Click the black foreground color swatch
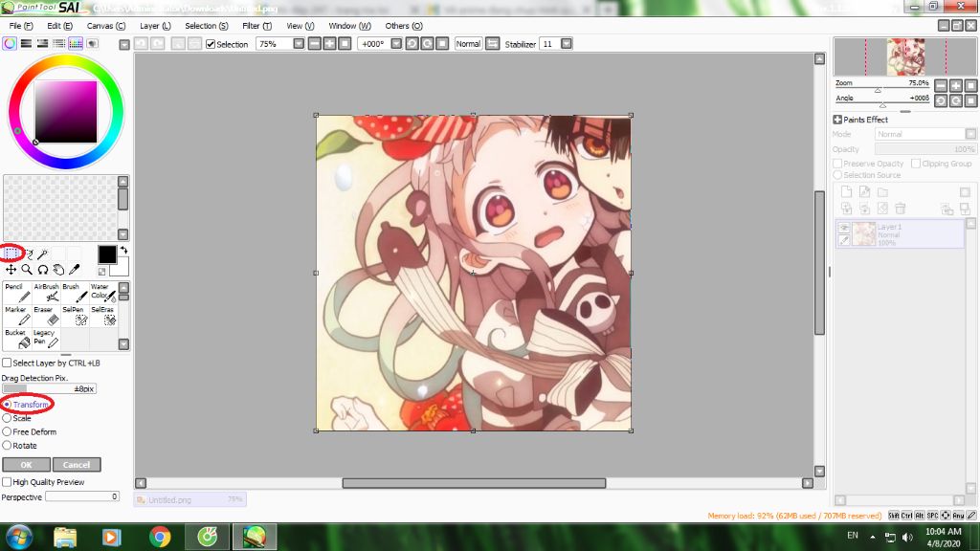Image resolution: width=980 pixels, height=551 pixels. [107, 254]
